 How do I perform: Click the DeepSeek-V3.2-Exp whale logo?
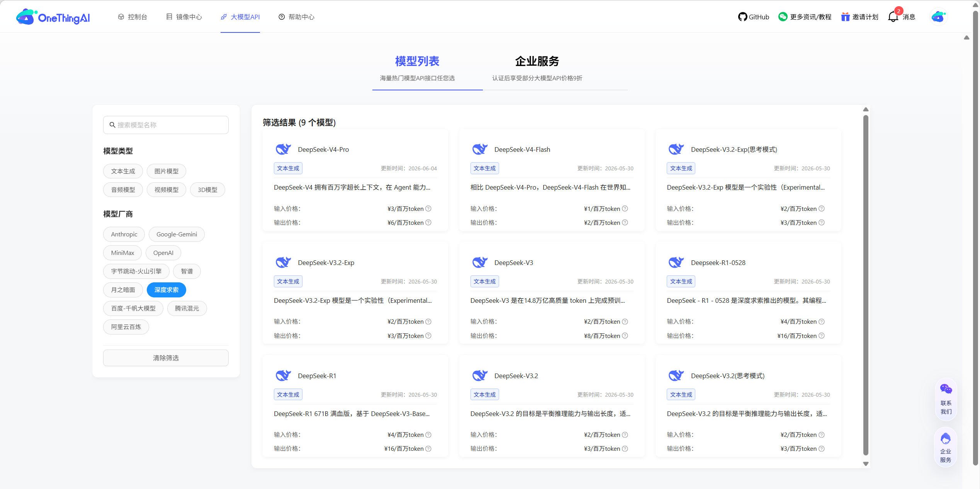[x=283, y=262]
